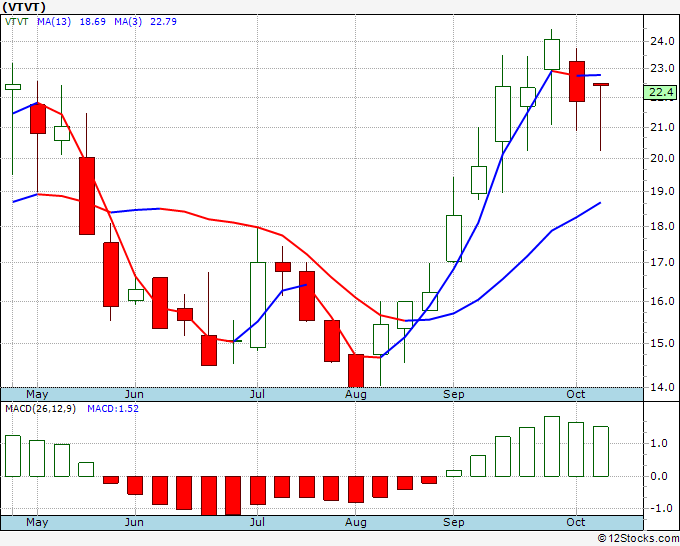Click the (VTVT) chart title
The image size is (680, 546).
pyautogui.click(x=23, y=7)
